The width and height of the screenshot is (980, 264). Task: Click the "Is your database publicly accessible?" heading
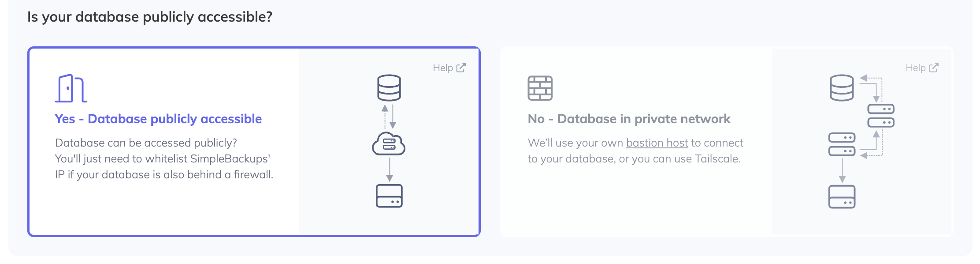pyautogui.click(x=150, y=17)
